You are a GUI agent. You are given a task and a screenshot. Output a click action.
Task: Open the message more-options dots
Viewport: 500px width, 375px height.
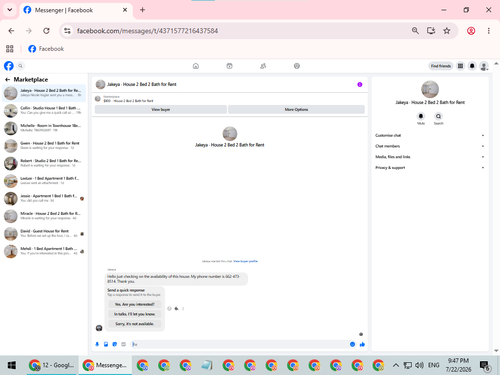pos(183,308)
